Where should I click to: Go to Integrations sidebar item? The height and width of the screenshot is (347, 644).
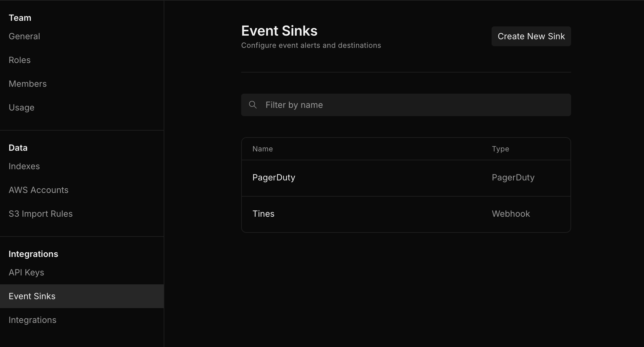coord(32,320)
